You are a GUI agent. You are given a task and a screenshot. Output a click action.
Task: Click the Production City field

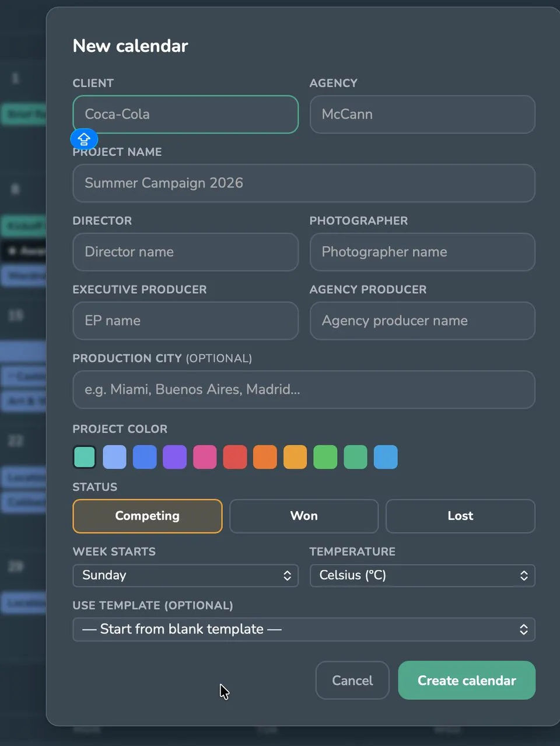tap(304, 390)
